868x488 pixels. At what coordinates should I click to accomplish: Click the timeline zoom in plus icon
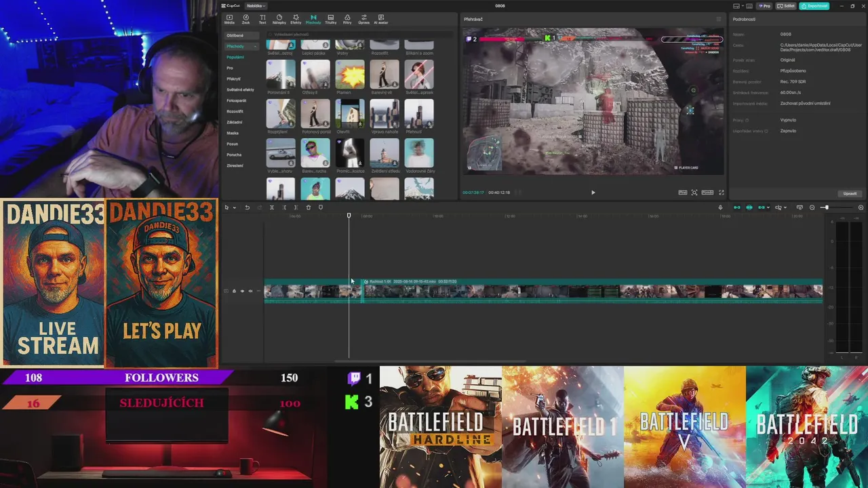(861, 207)
